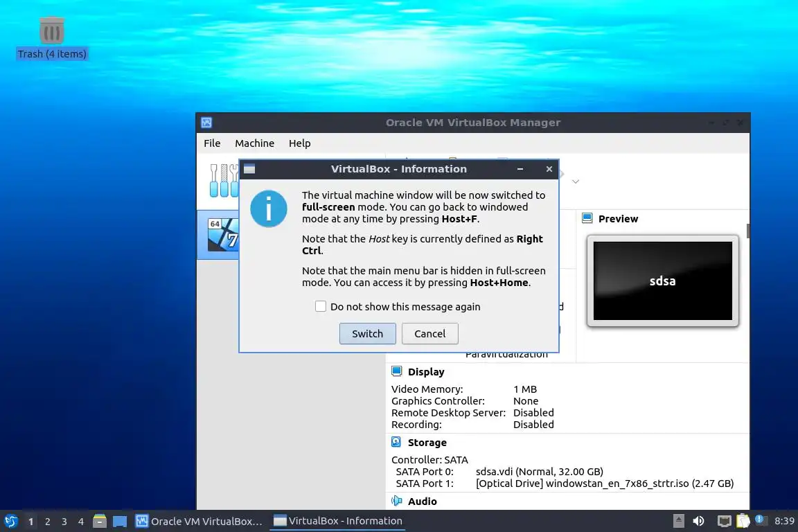Open the Display section header

tap(426, 371)
